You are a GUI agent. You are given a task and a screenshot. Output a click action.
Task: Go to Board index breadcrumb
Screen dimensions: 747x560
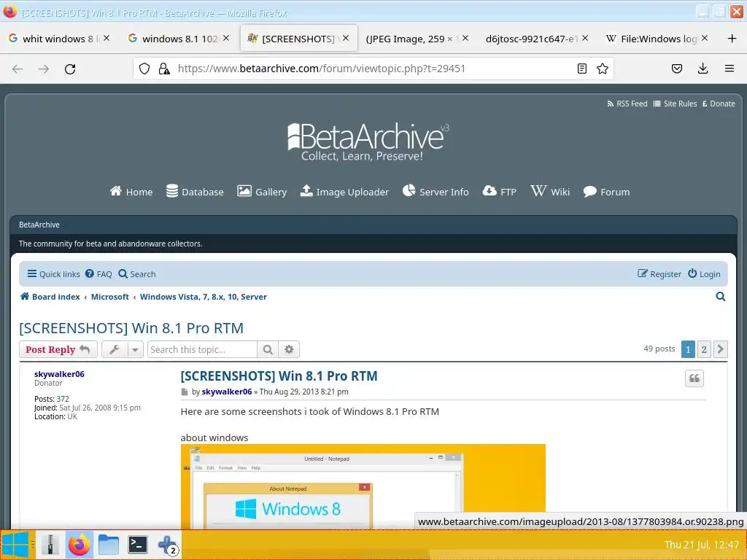pyautogui.click(x=50, y=297)
